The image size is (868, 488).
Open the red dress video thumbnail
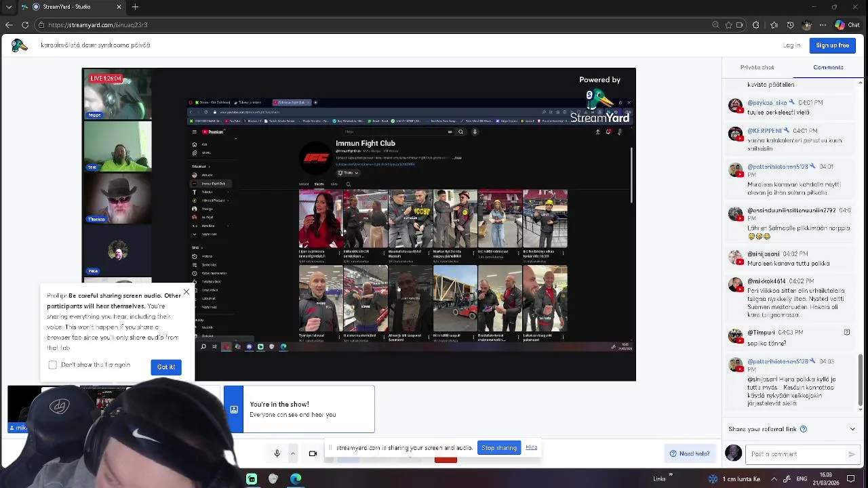[x=321, y=219]
